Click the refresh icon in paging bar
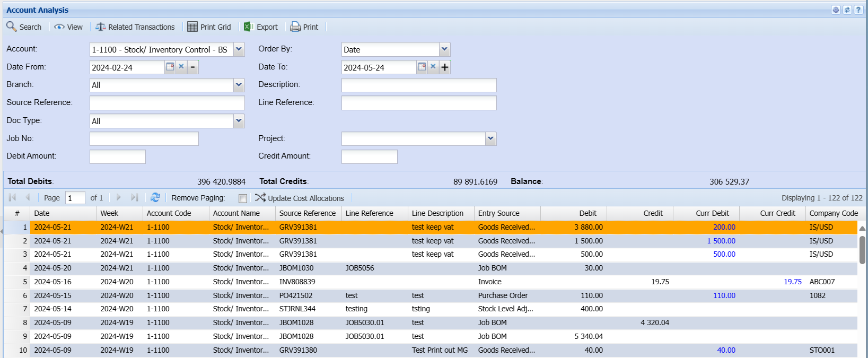868x358 pixels. click(x=155, y=198)
